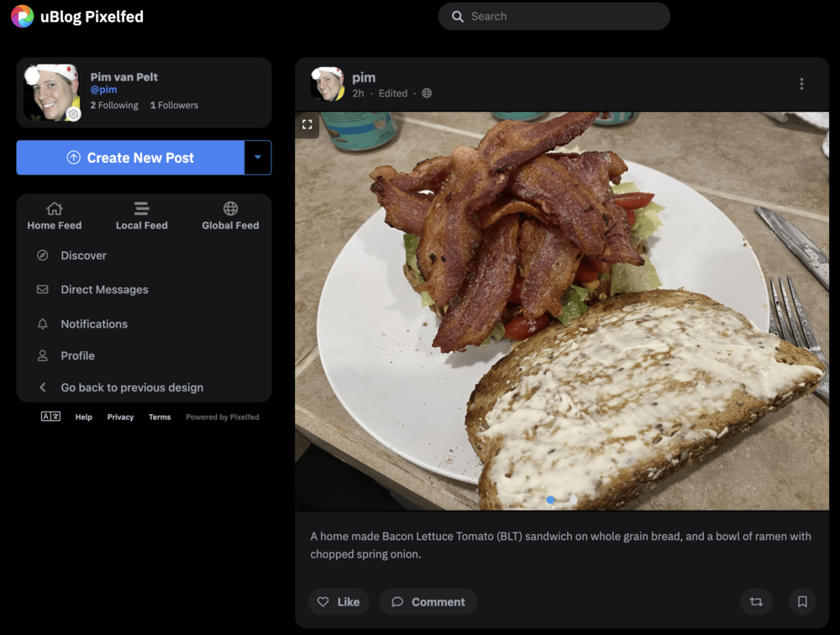The width and height of the screenshot is (840, 635).
Task: Go back to previous design
Action: [x=132, y=387]
